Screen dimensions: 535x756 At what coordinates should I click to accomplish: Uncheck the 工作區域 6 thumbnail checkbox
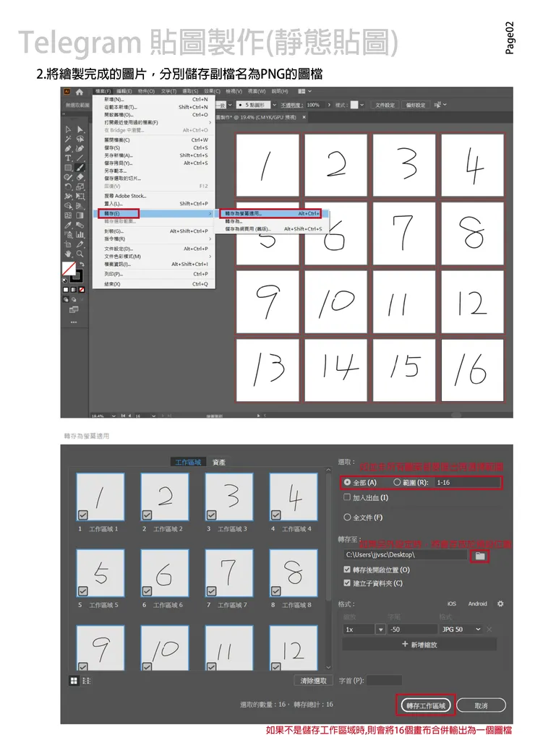pyautogui.click(x=147, y=590)
